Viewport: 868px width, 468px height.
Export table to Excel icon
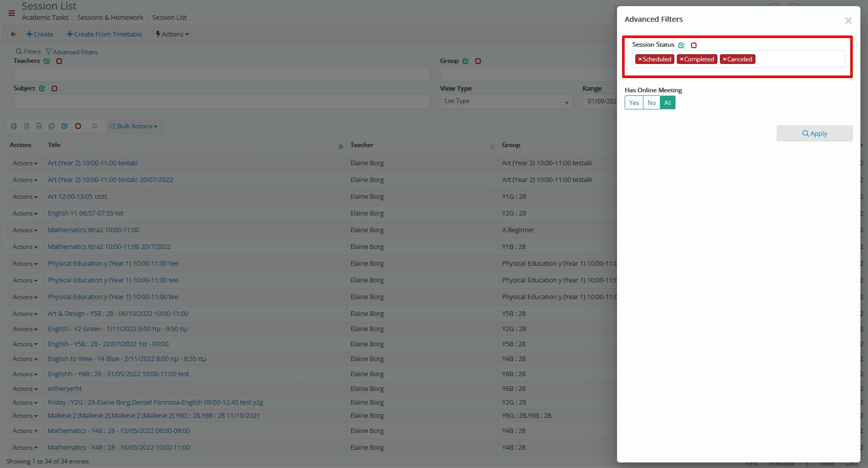click(x=26, y=126)
